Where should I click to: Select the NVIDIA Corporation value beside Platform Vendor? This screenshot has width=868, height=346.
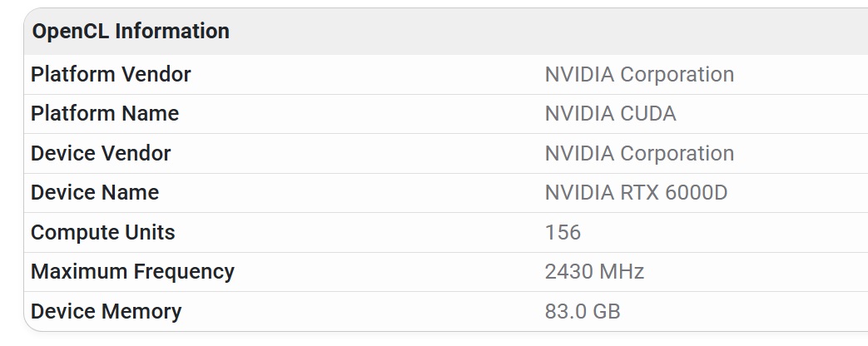(x=639, y=75)
